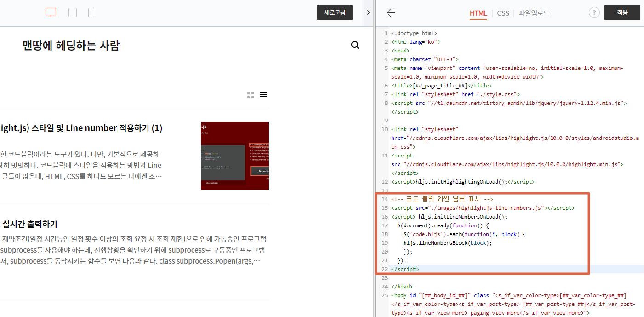Image resolution: width=644 pixels, height=317 pixels.
Task: Open the help question mark icon
Action: coord(594,13)
